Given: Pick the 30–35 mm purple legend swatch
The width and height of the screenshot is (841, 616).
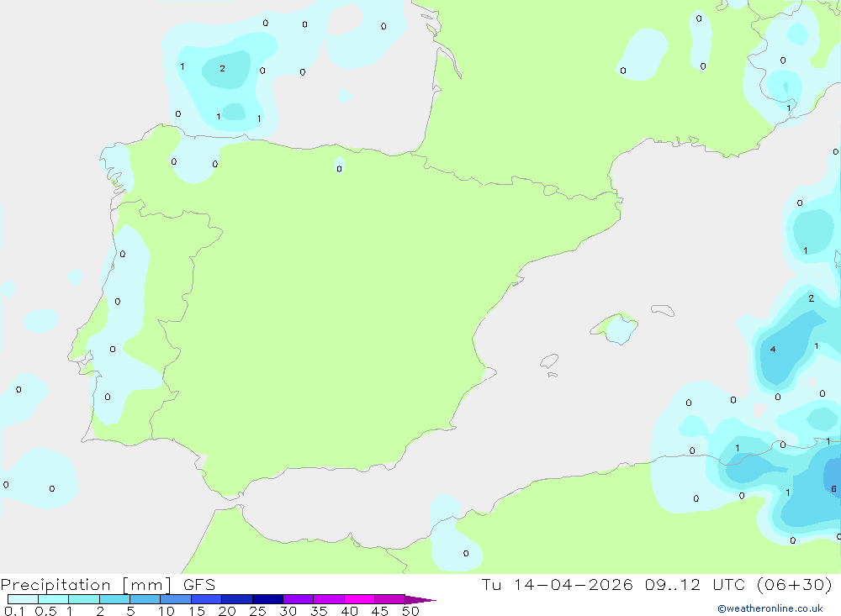Looking at the screenshot, I should coord(298,599).
